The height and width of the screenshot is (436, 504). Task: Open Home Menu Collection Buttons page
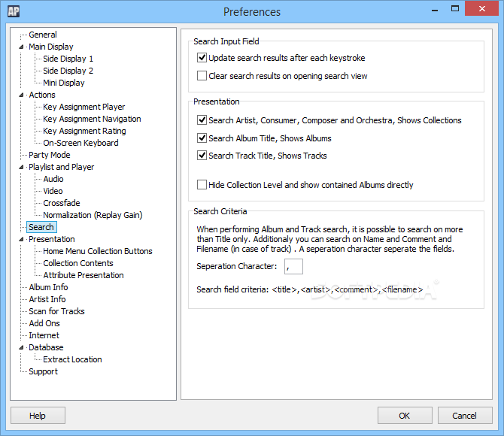point(98,251)
